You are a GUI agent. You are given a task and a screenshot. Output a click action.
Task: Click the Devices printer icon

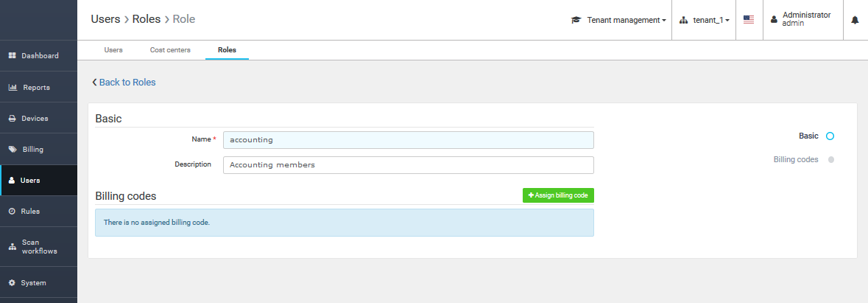(x=13, y=119)
